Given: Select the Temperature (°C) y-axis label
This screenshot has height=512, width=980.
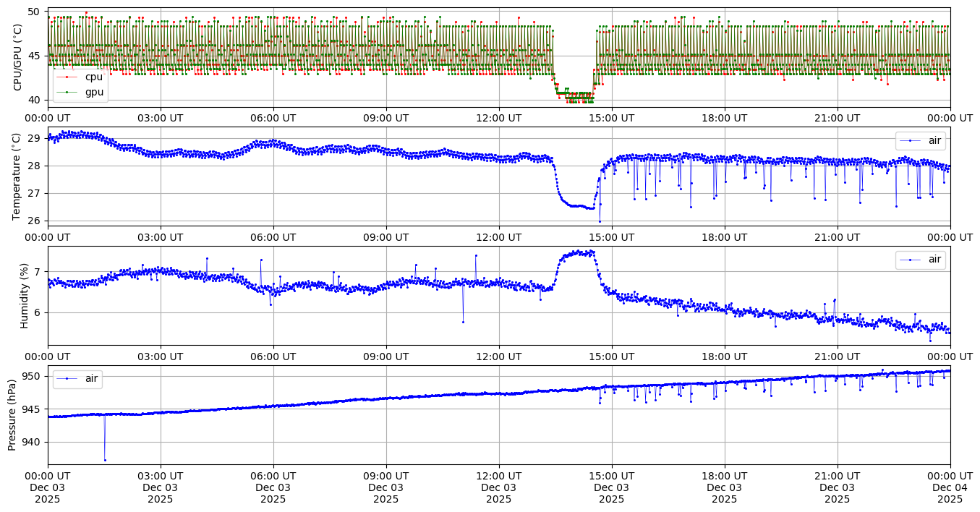Looking at the screenshot, I should point(17,176).
